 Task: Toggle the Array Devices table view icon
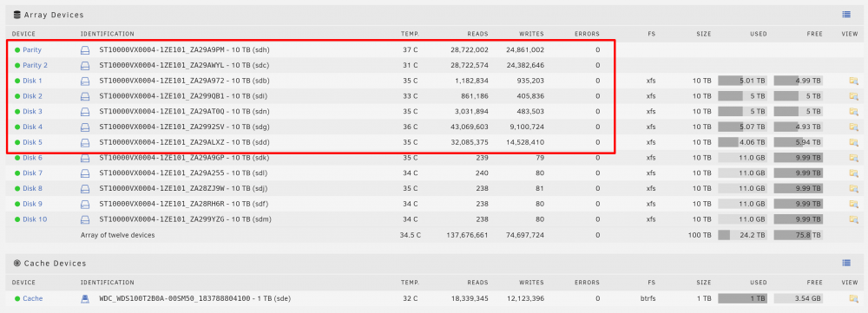[x=845, y=15]
